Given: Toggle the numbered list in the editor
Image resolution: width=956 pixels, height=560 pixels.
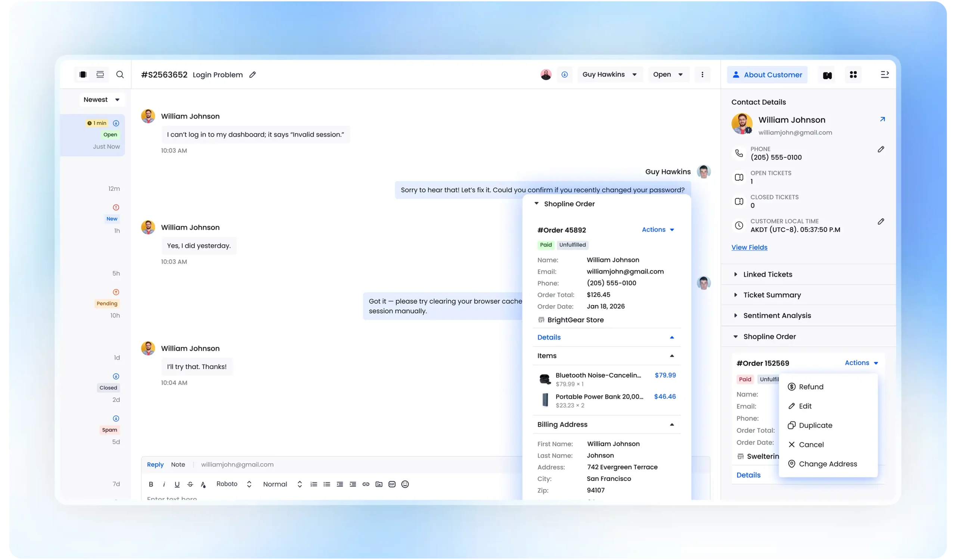Looking at the screenshot, I should pyautogui.click(x=313, y=484).
